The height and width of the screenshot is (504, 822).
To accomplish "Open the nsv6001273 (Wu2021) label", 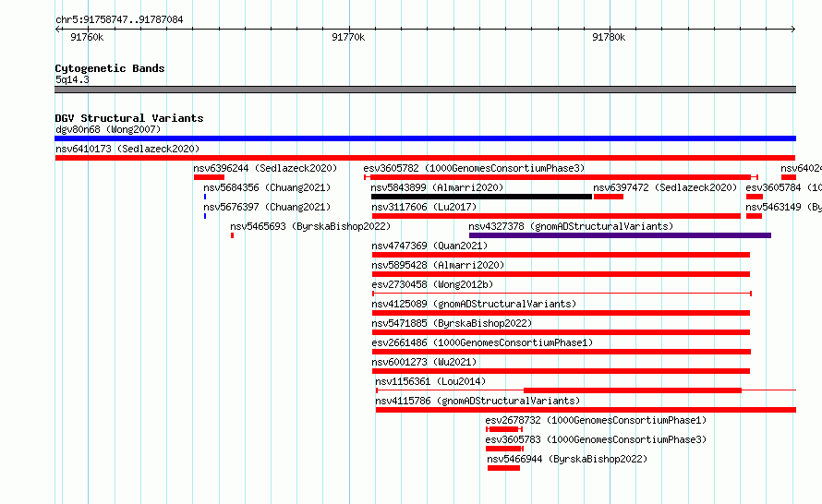I will (424, 362).
